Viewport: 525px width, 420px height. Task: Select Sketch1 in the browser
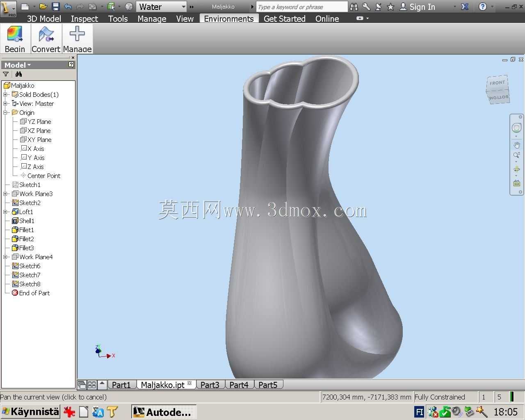(x=26, y=185)
